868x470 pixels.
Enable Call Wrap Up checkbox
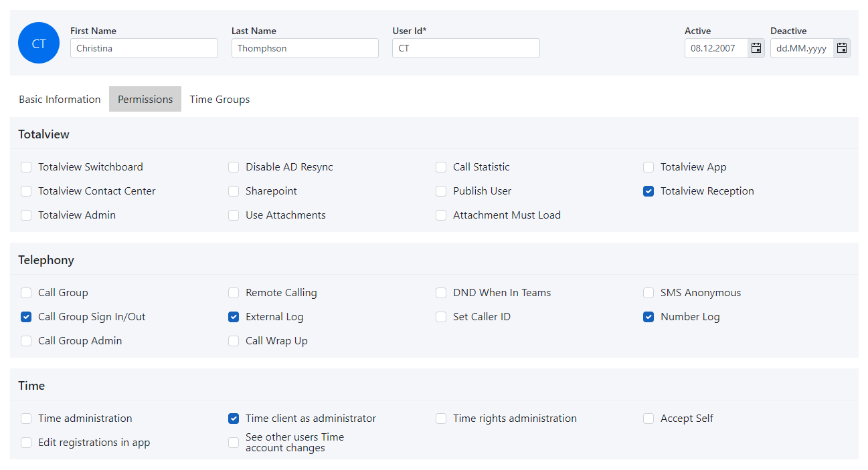point(234,341)
